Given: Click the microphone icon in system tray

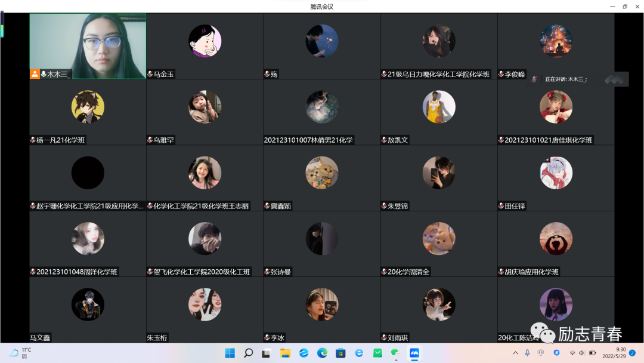Looking at the screenshot, I should [527, 353].
